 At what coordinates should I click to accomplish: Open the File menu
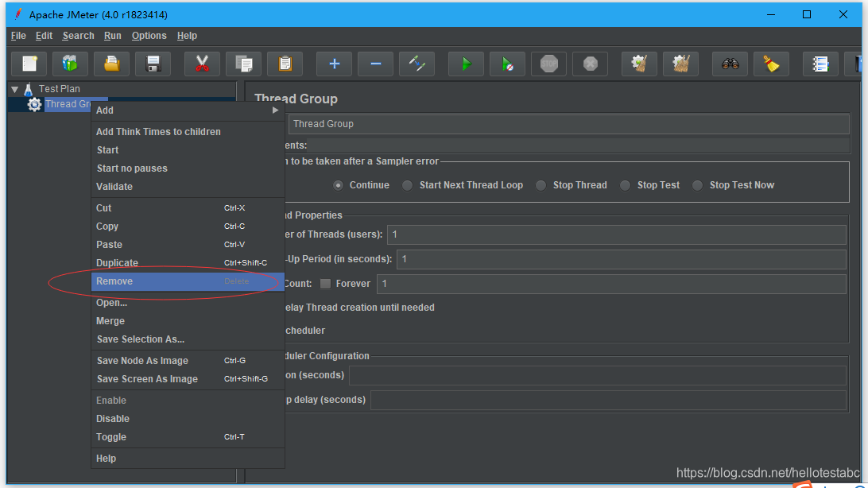point(18,36)
